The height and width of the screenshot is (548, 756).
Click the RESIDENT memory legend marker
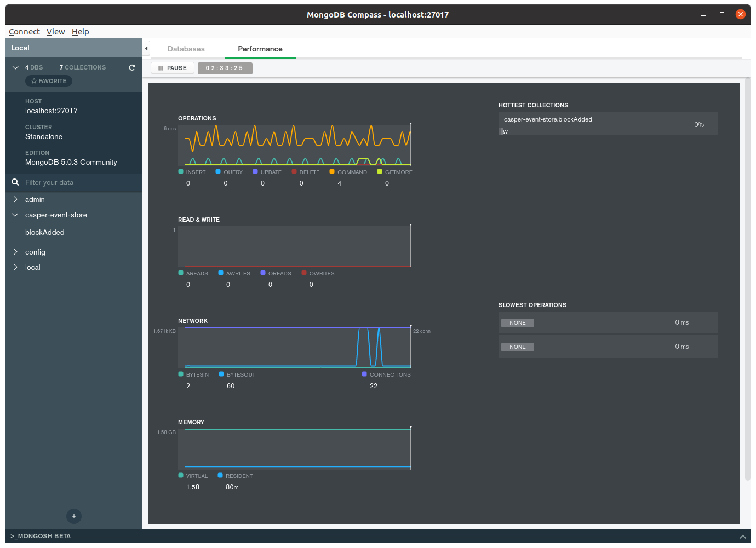[x=220, y=475]
